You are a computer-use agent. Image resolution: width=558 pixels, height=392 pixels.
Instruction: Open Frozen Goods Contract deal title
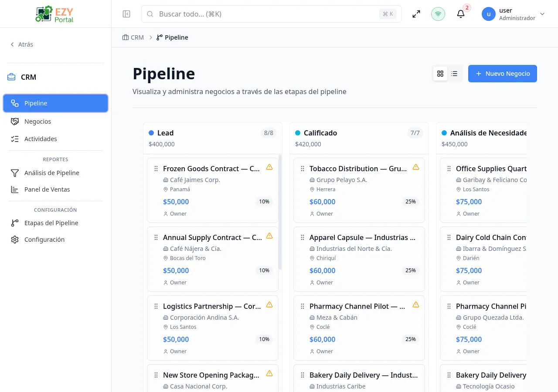[x=211, y=169]
